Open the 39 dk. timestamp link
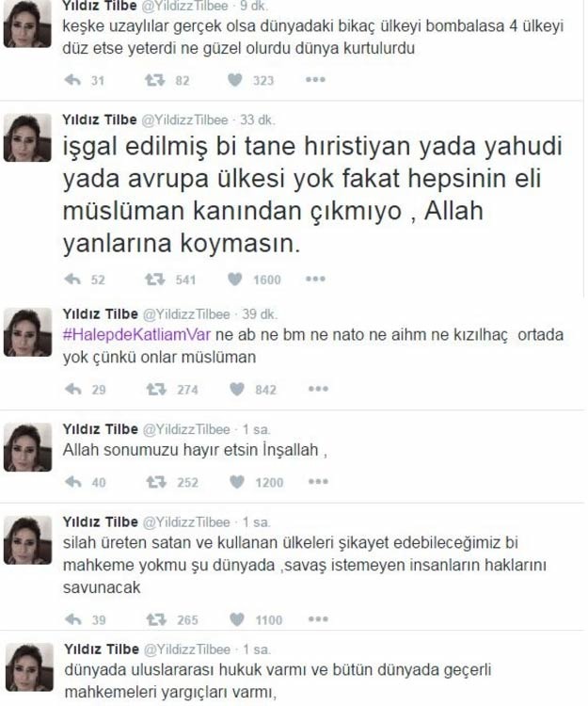This screenshot has width=588, height=706. coord(260,314)
